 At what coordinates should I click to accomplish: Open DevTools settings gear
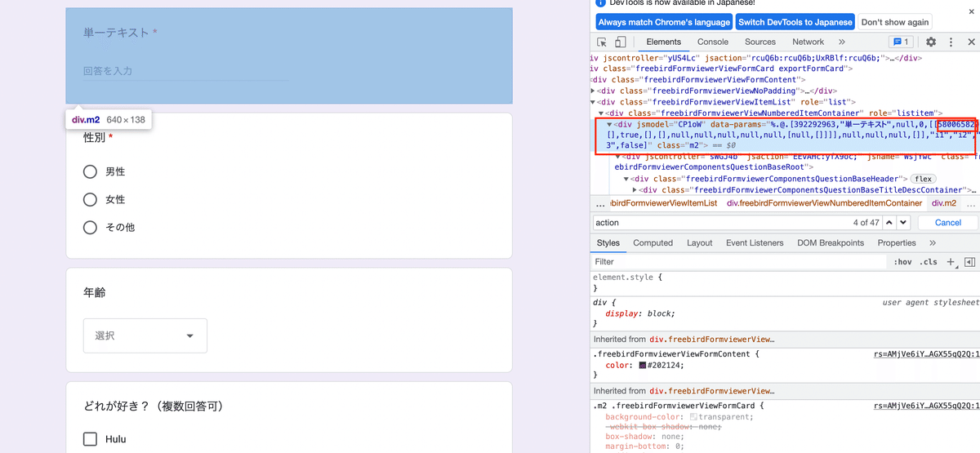pyautogui.click(x=931, y=42)
